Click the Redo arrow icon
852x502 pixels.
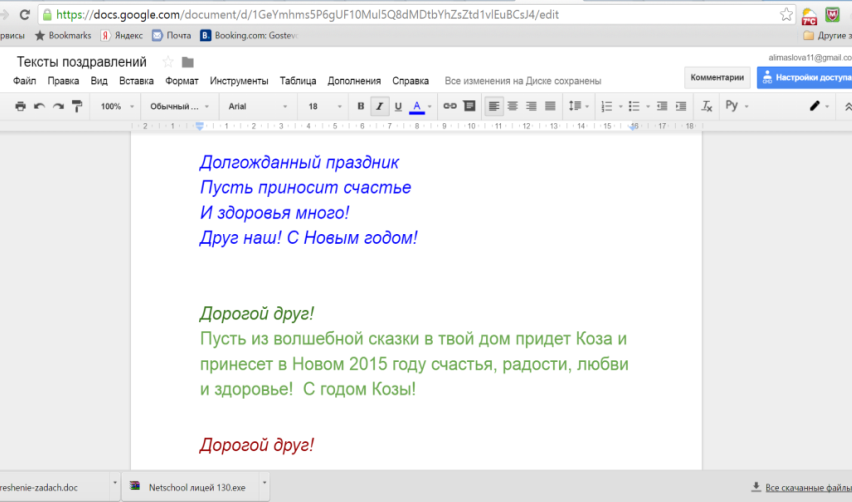coord(58,106)
